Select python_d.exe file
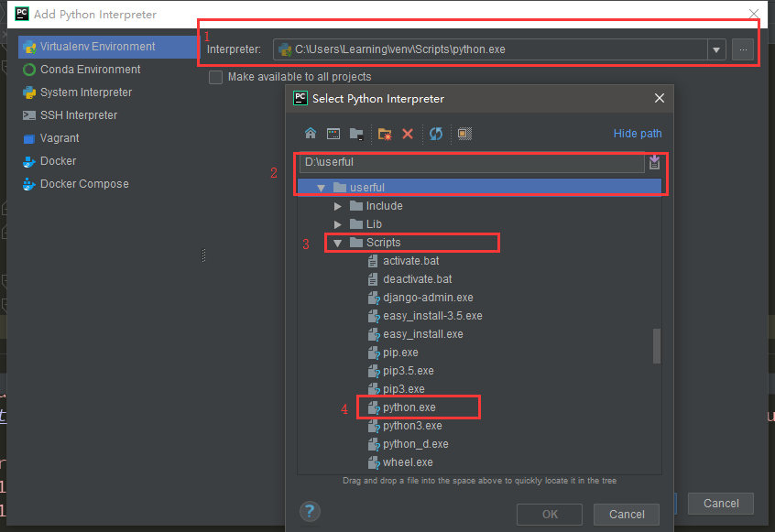This screenshot has width=775, height=532. click(416, 443)
